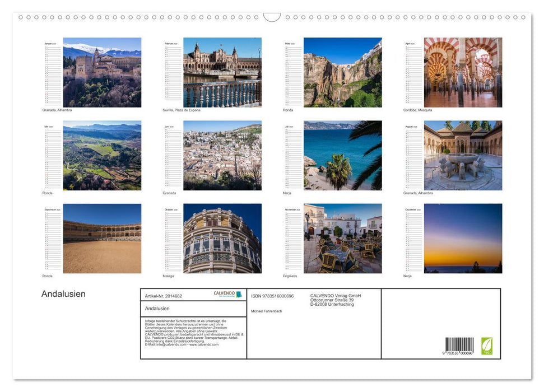Image resolution: width=544 pixels, height=392 pixels.
Task: Open the March Ronda bridge photo
Action: (x=342, y=72)
